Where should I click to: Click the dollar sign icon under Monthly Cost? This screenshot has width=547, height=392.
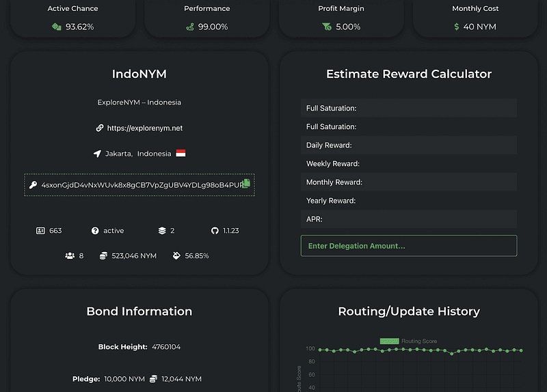pos(457,27)
